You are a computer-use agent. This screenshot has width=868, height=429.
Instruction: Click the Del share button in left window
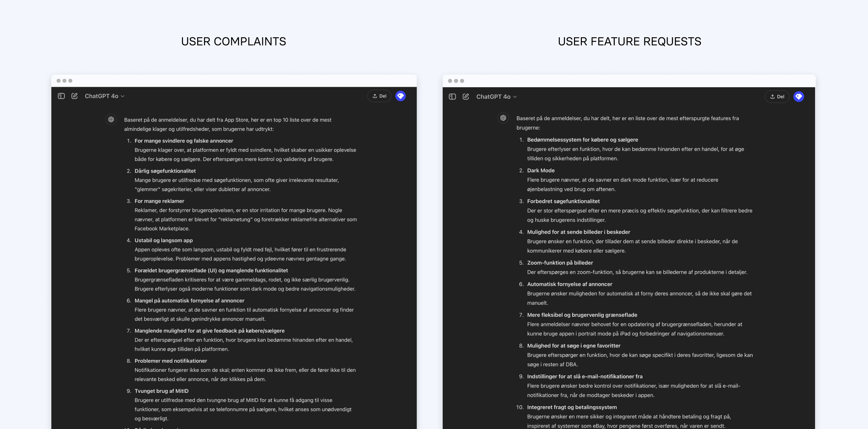(x=379, y=96)
